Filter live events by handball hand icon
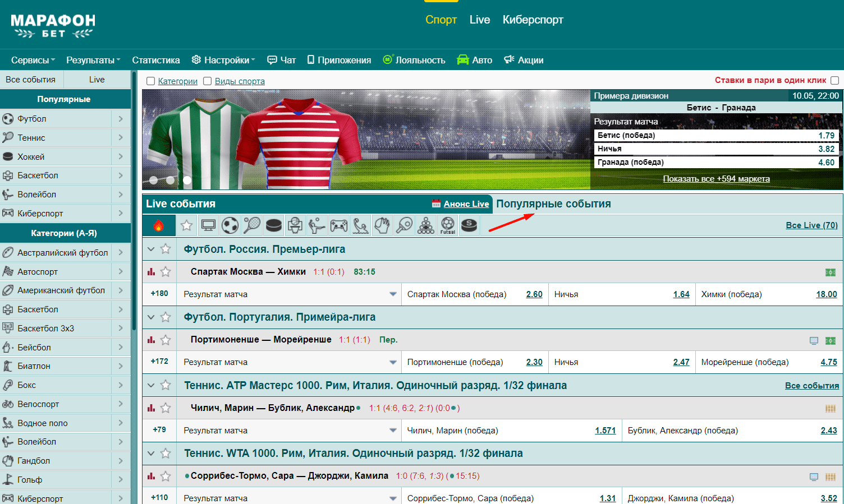The height and width of the screenshot is (504, 844). pyautogui.click(x=382, y=225)
